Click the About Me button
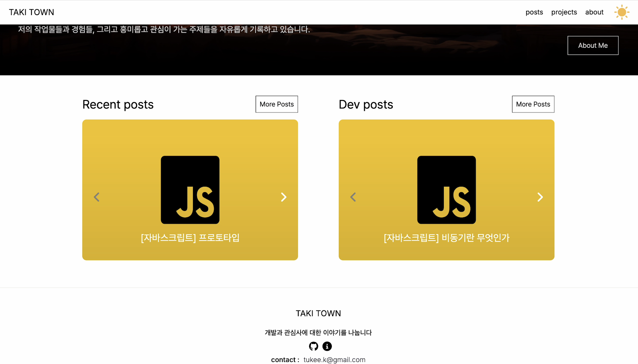The height and width of the screenshot is (364, 638). point(593,45)
